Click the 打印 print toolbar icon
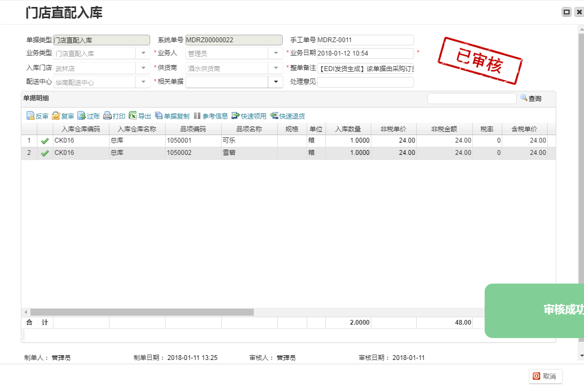Viewport: 584px width, 392px height. (x=107, y=116)
